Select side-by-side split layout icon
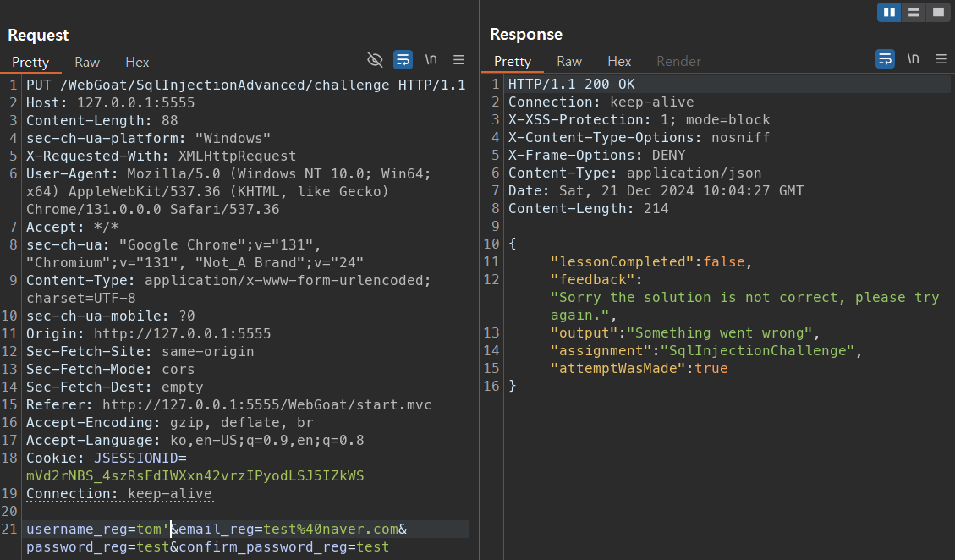Image resolution: width=955 pixels, height=560 pixels. [x=889, y=12]
